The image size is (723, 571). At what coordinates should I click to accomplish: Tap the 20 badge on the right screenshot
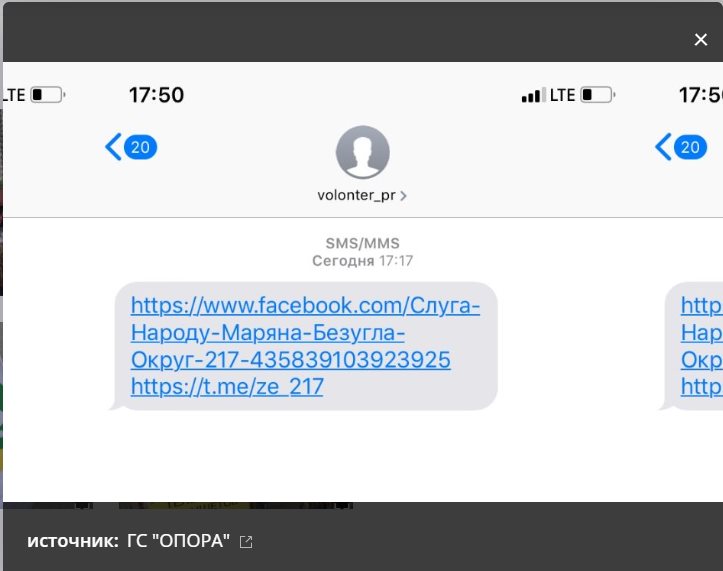pos(690,147)
